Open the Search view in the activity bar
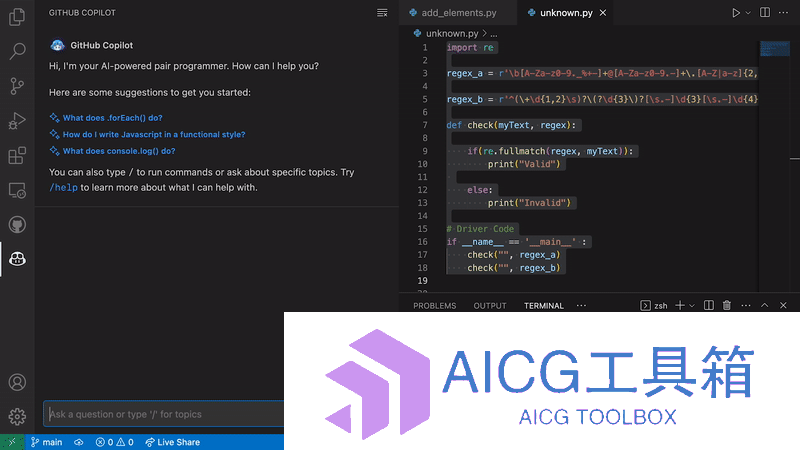Viewport: 800px width, 450px height. [17, 51]
